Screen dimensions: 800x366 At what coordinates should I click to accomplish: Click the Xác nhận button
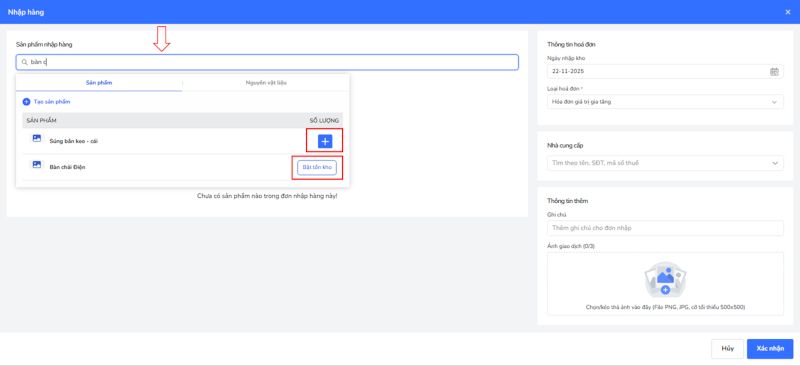click(770, 349)
